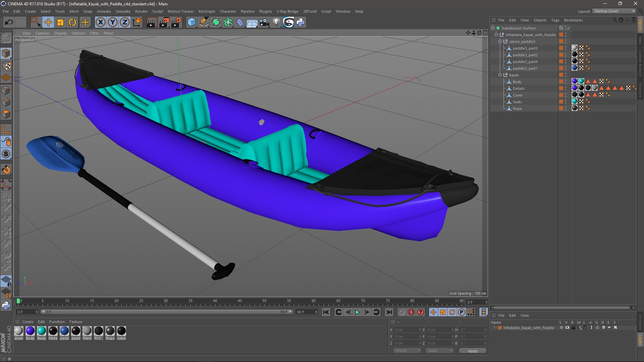Viewport: 644px width, 362px height.
Task: Toggle visibility dots for Body object
Action: [x=566, y=81]
